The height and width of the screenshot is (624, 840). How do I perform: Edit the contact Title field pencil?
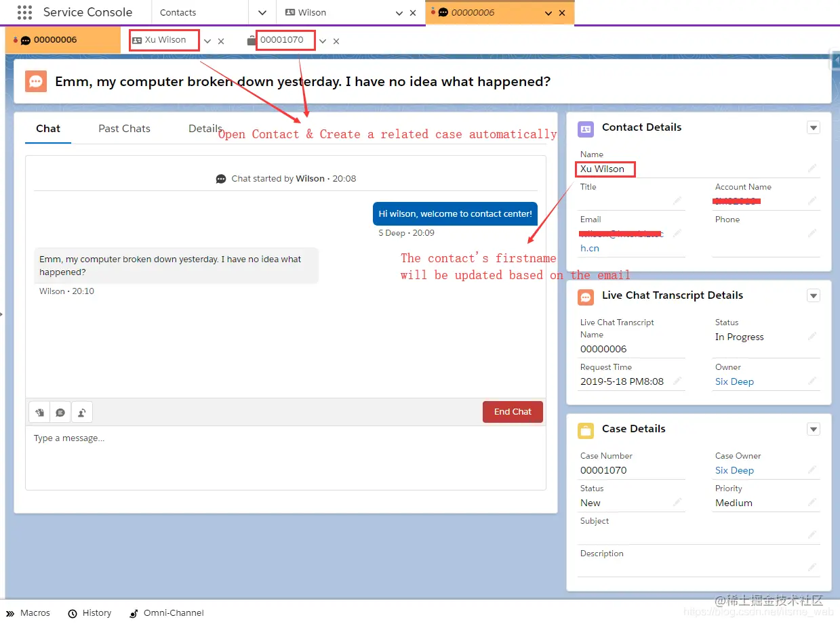click(x=677, y=201)
